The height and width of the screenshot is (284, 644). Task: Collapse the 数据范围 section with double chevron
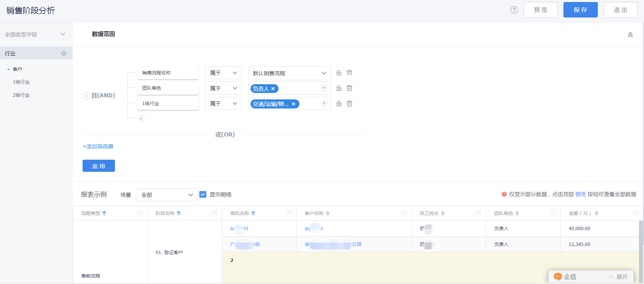coord(630,35)
